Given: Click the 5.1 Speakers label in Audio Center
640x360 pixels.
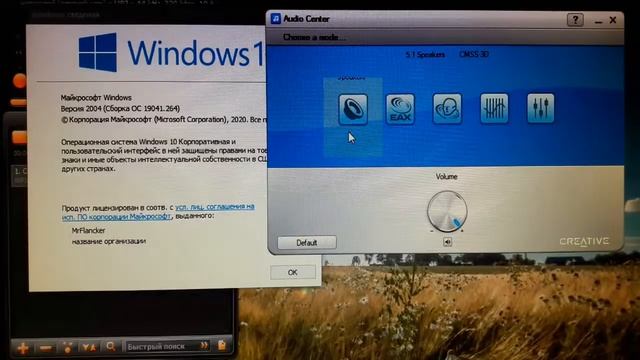Looking at the screenshot, I should point(425,55).
